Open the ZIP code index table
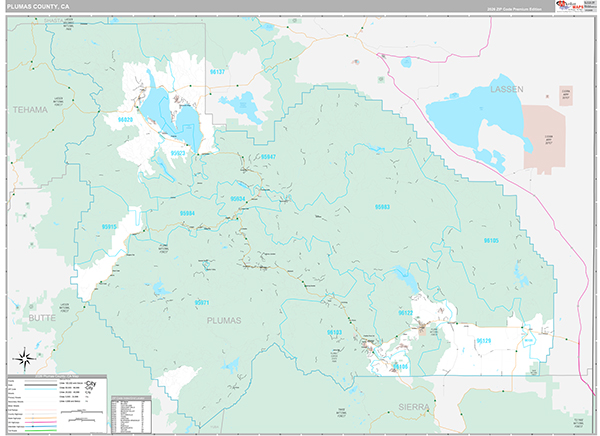The width and height of the screenshot is (600, 436). (131, 415)
